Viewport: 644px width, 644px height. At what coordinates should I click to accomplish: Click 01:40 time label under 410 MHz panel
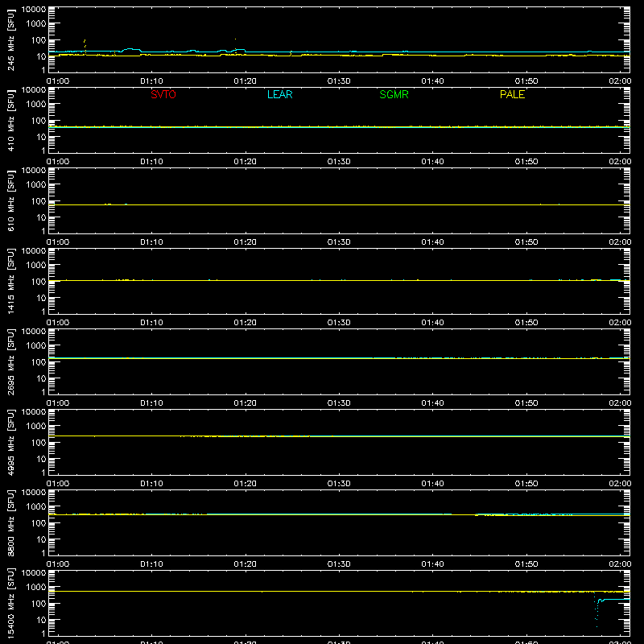point(432,162)
